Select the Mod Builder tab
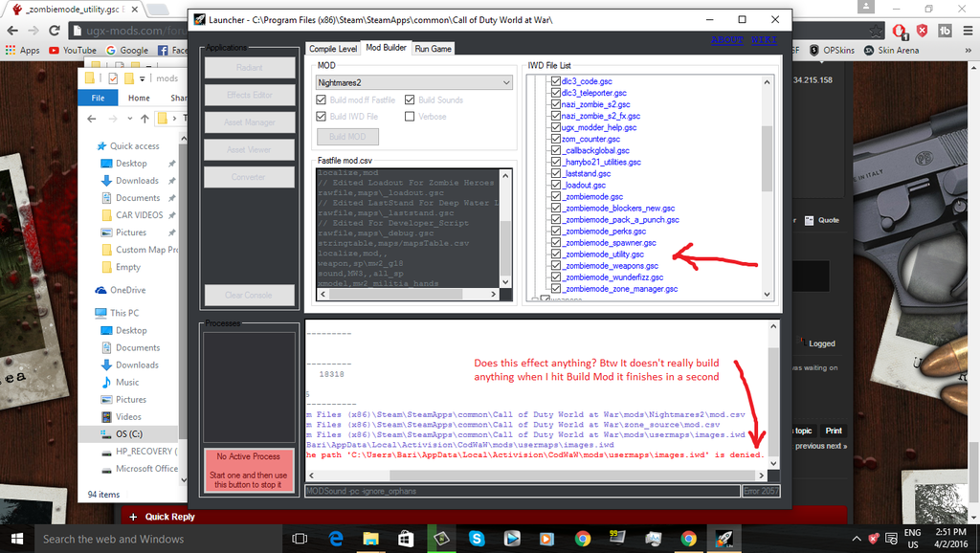The image size is (980, 553). (386, 48)
